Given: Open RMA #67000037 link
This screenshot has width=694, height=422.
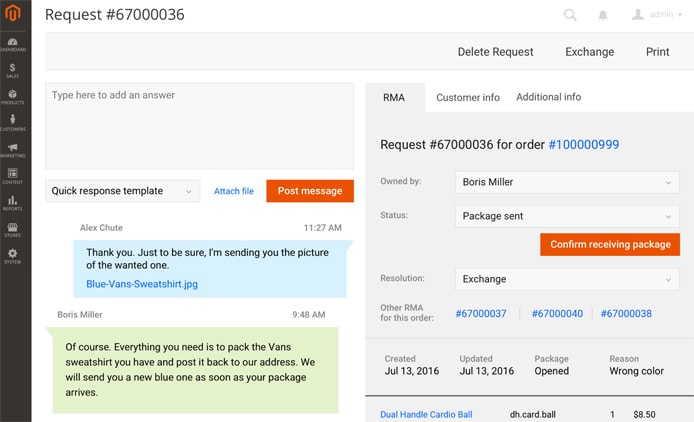Looking at the screenshot, I should click(481, 314).
